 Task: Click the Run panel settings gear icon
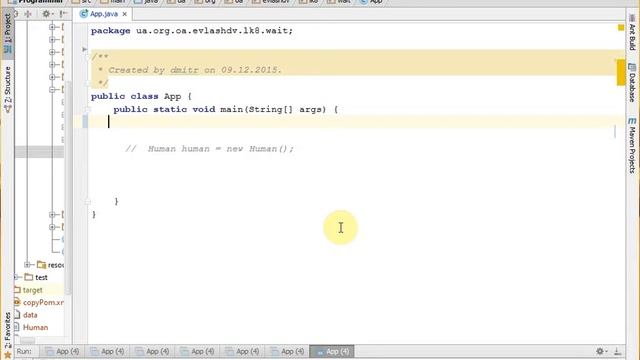pos(600,351)
